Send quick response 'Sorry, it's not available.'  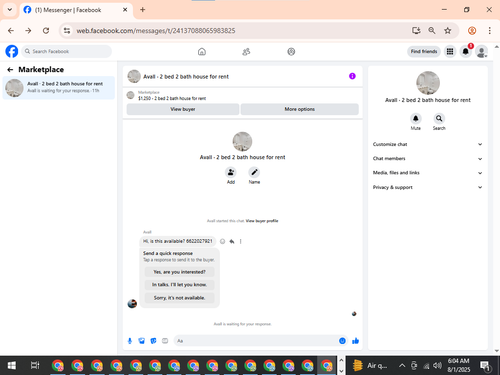click(x=179, y=298)
